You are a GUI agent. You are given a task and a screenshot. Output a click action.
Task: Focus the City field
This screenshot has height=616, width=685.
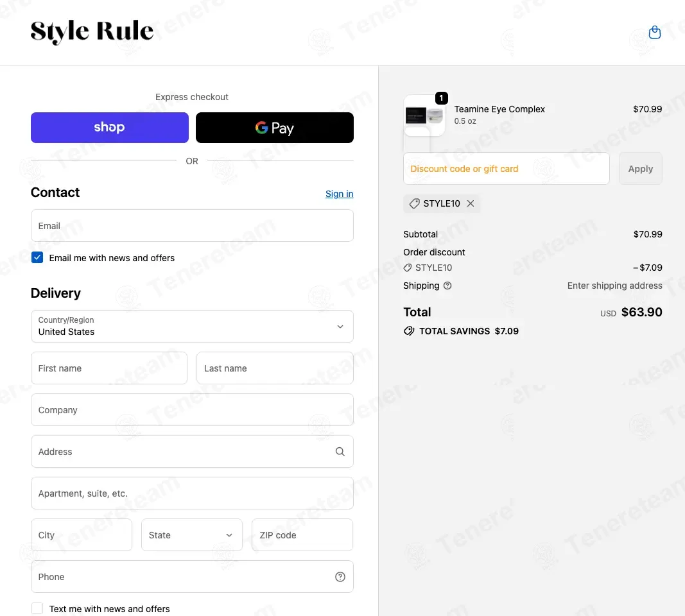(x=82, y=535)
